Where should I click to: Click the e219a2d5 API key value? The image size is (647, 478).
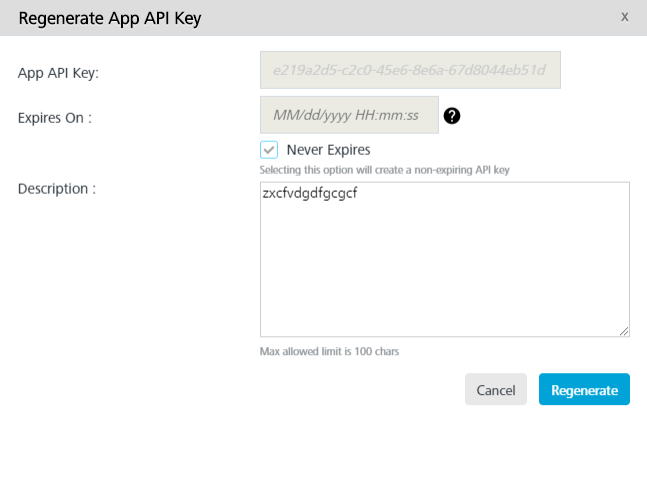(409, 70)
